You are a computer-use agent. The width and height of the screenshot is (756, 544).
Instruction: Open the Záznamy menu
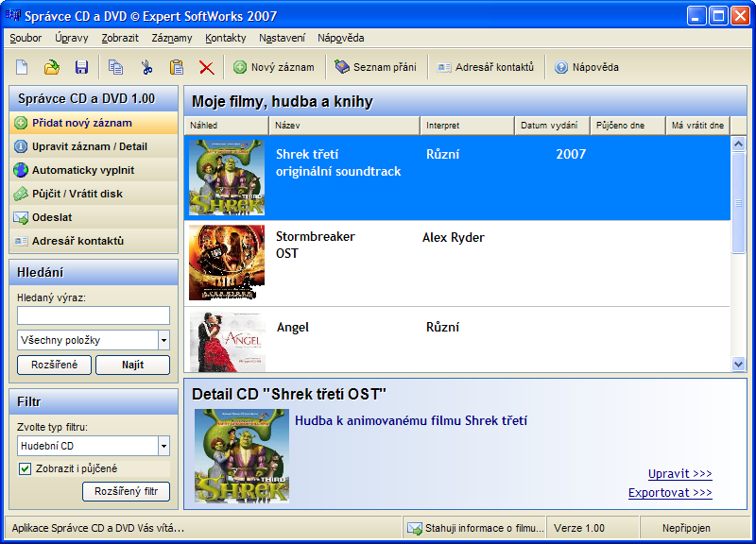(172, 38)
